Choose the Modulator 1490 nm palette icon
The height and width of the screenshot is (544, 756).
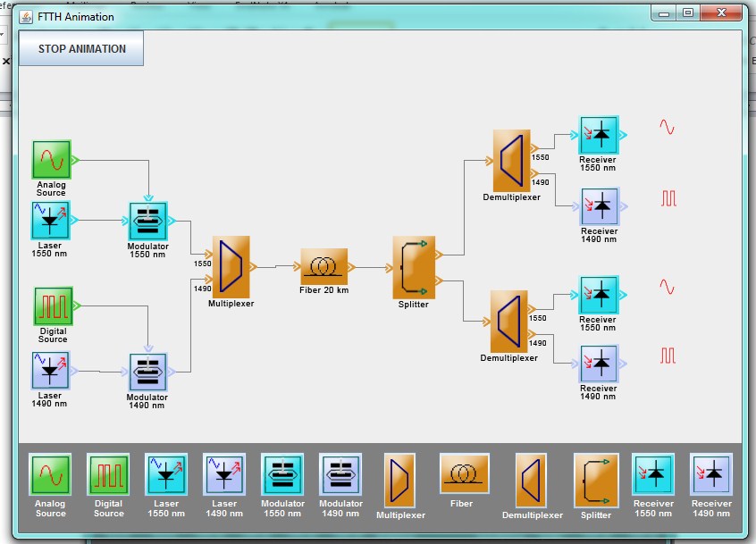[340, 474]
